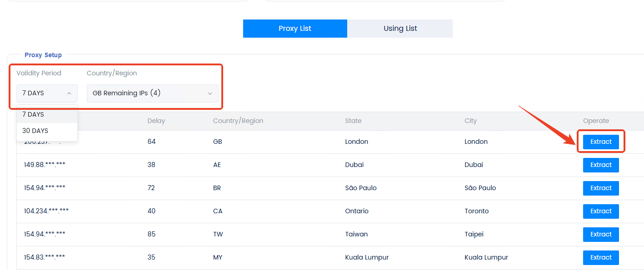Open the Using List tab
This screenshot has width=644, height=270.
point(400,29)
